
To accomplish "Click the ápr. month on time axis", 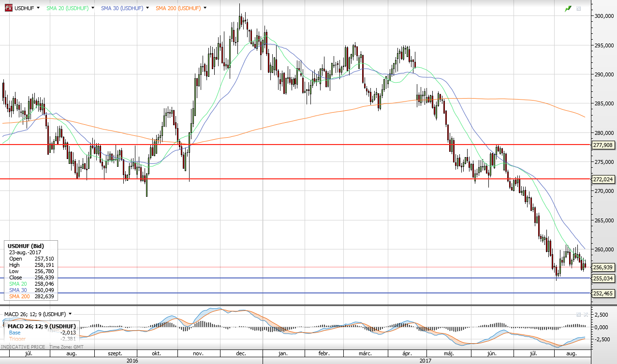I will click(407, 353).
